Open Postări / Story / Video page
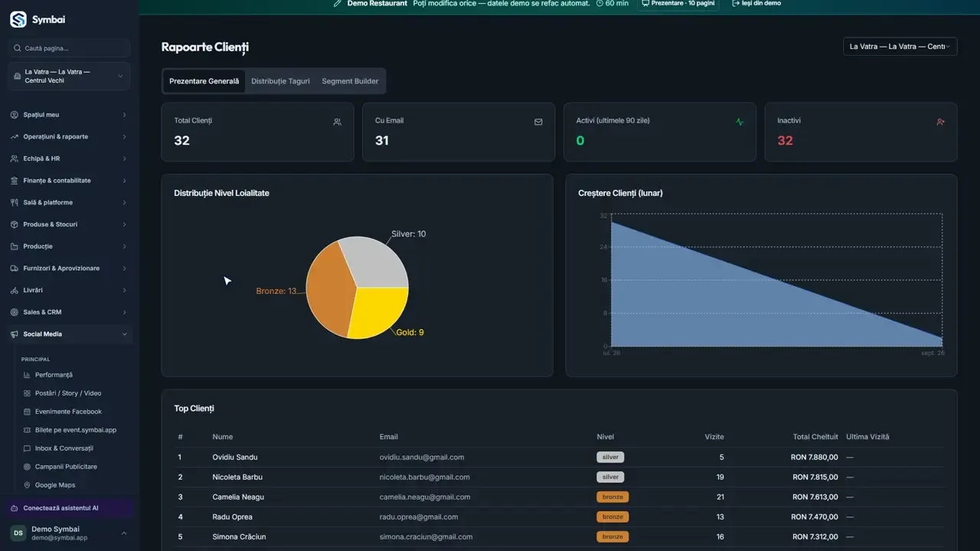980x551 pixels. [x=68, y=393]
